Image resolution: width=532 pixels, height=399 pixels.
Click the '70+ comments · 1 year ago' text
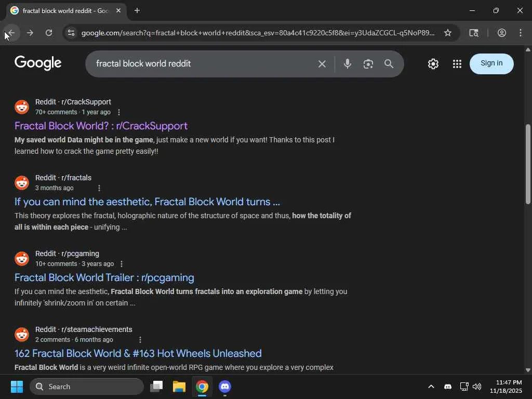pos(73,112)
